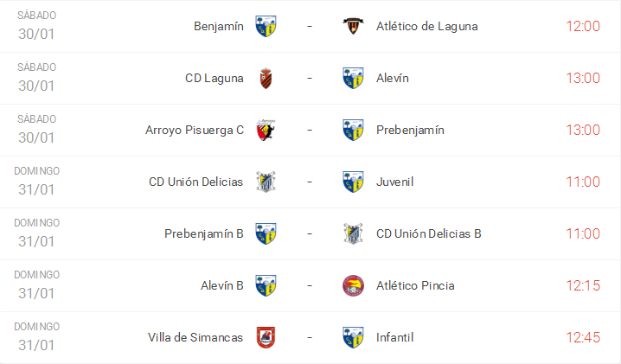Click the 12:00 match time
The image size is (621, 364).
[583, 26]
